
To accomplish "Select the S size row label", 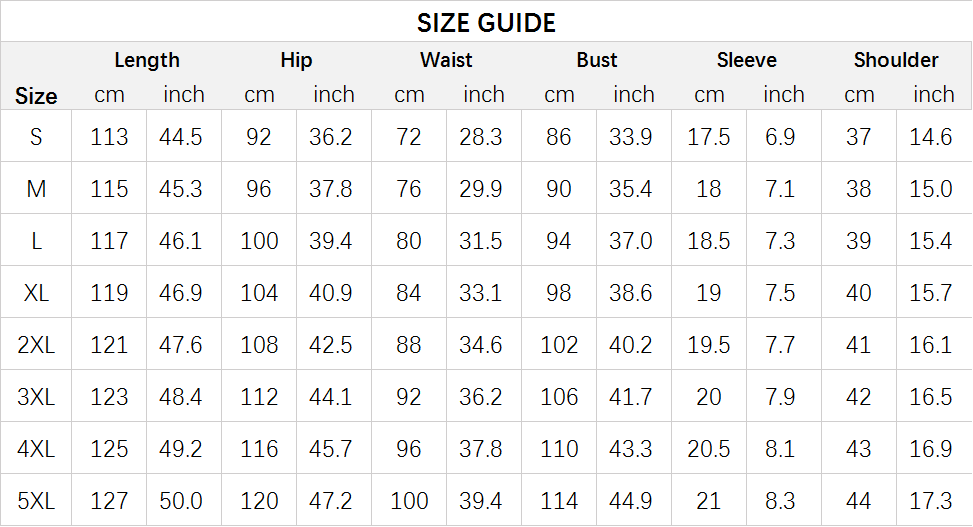I will point(36,137).
